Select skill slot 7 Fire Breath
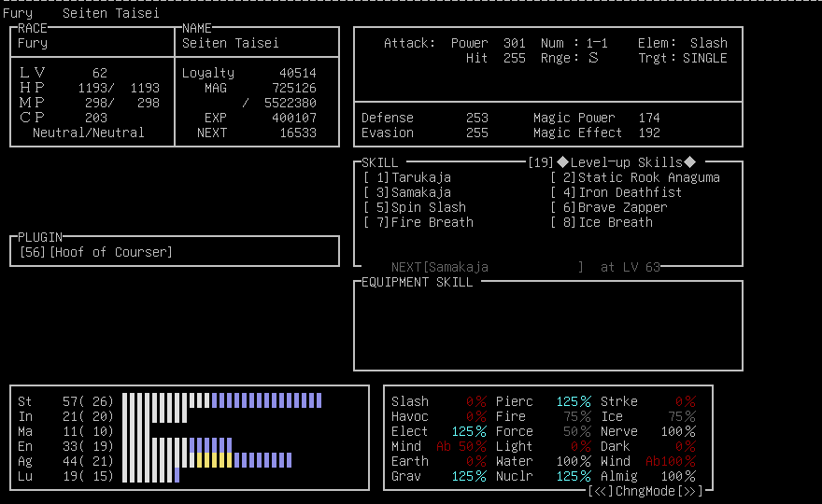This screenshot has height=504, width=822. coord(418,222)
